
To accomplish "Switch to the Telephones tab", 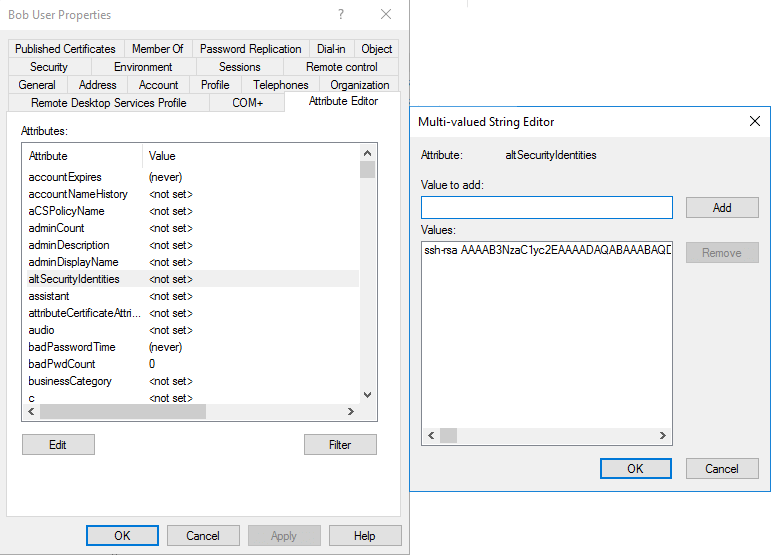I will [281, 85].
